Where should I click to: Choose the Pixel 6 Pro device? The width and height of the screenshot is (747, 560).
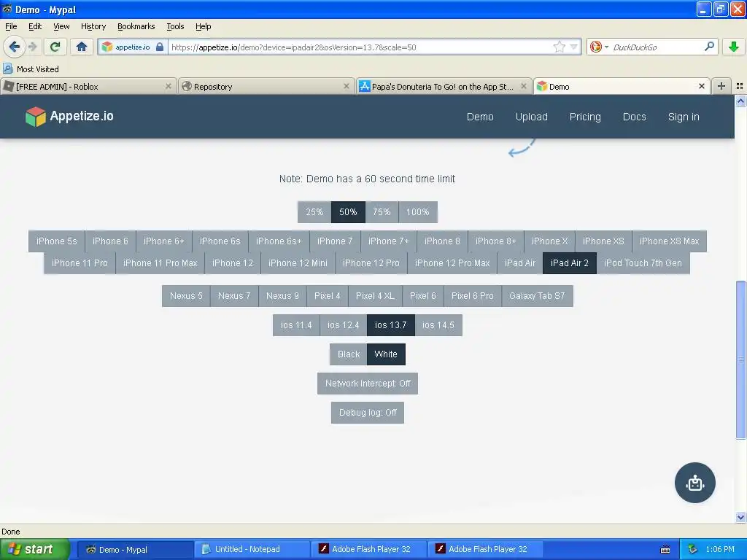(x=472, y=296)
